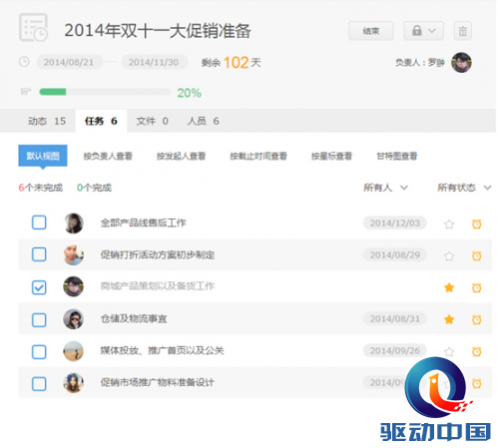Click alarm reminder icon for 全部产品线售后工作
The image size is (498, 448).
tap(477, 224)
